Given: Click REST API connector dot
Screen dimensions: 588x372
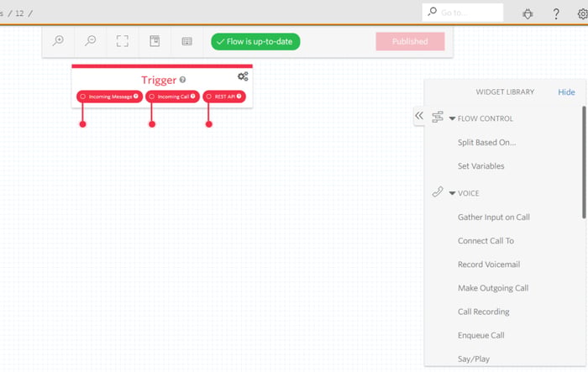Looking at the screenshot, I should point(209,124).
